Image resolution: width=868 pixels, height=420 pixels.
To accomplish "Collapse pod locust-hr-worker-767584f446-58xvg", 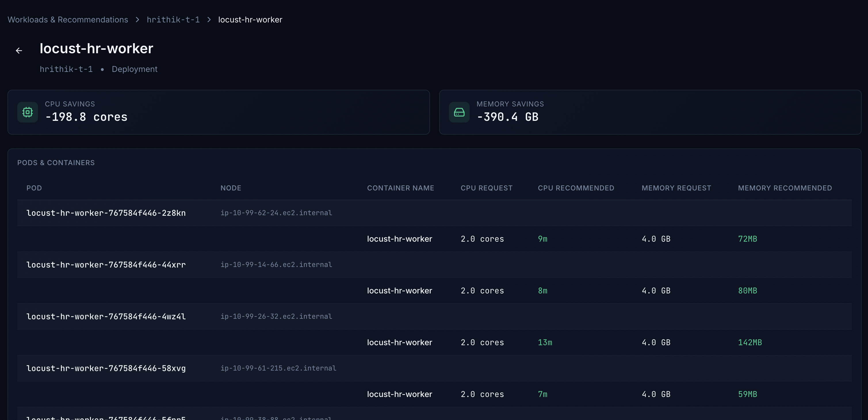I will pos(106,369).
